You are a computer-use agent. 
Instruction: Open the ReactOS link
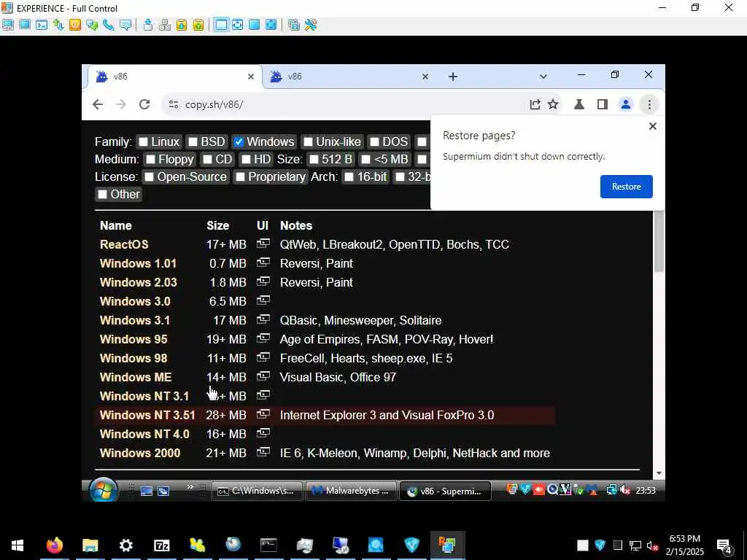click(124, 244)
